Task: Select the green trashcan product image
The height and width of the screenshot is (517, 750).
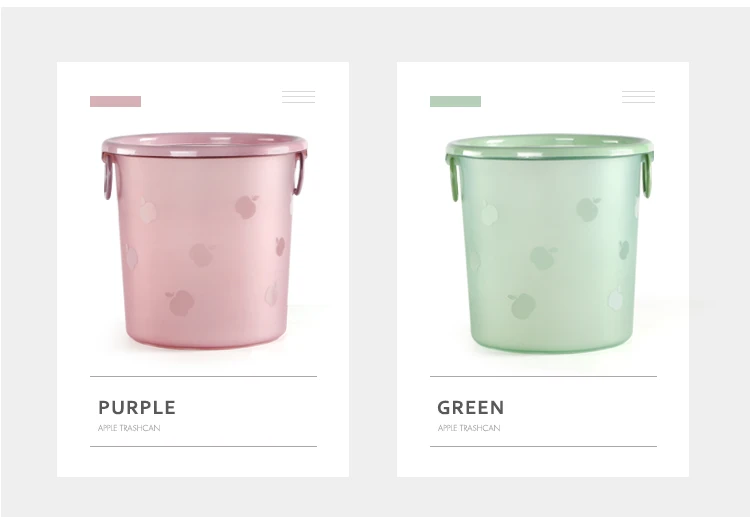Action: pos(549,243)
